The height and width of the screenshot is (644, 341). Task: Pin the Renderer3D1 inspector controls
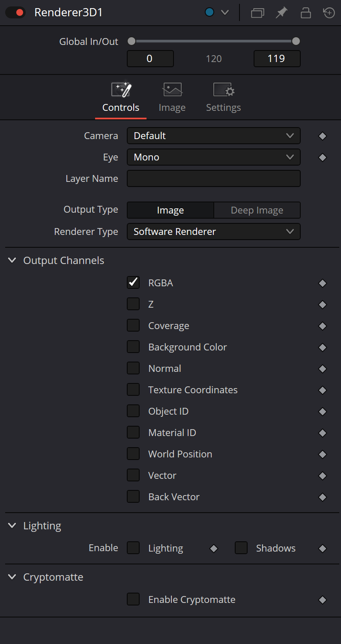[x=281, y=12]
